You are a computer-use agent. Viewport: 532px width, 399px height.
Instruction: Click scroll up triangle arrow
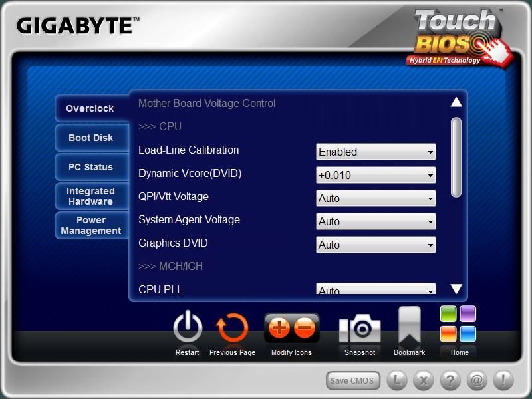point(456,102)
